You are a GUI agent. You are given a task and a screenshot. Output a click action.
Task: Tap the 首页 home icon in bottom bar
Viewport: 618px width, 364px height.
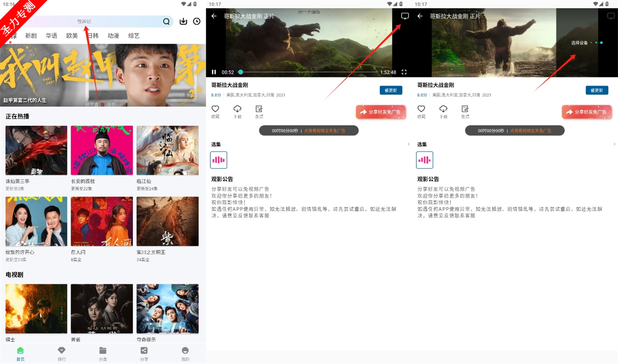pyautogui.click(x=21, y=351)
